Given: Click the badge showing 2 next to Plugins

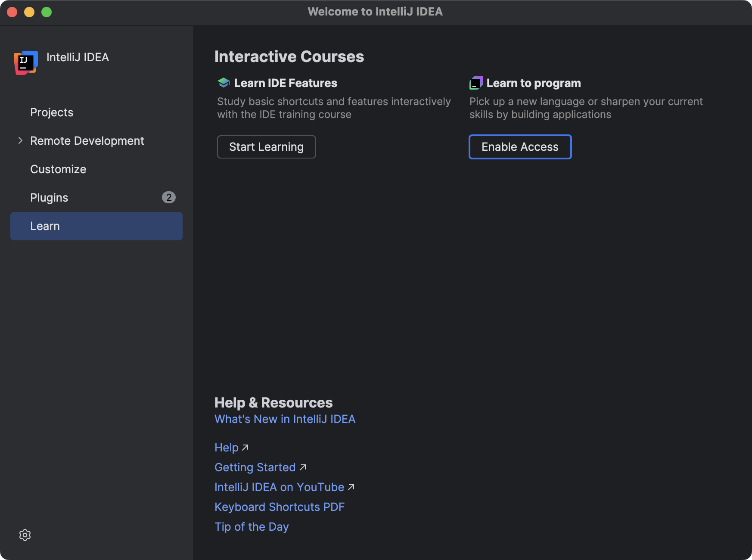Looking at the screenshot, I should point(169,197).
